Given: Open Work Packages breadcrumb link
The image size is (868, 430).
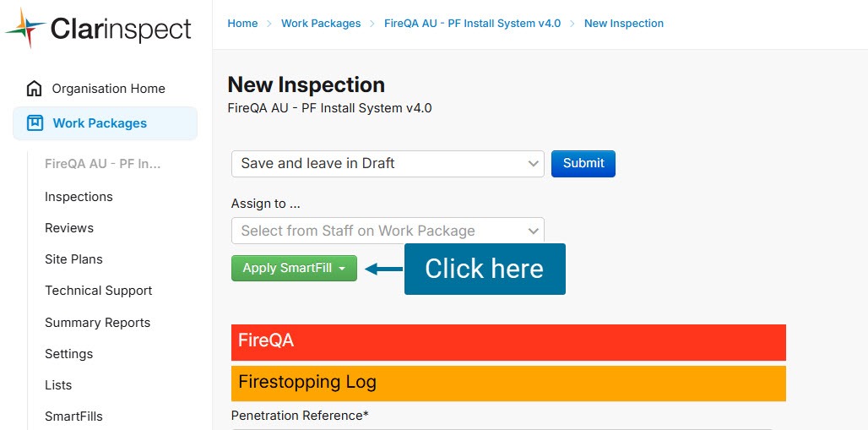Looking at the screenshot, I should tap(321, 24).
